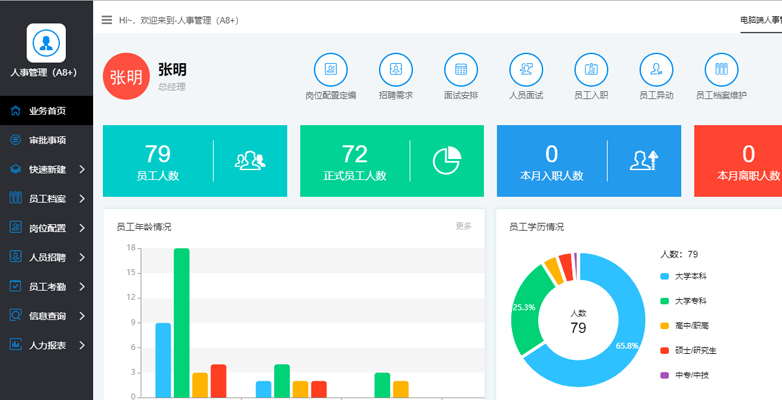The width and height of the screenshot is (782, 400).
Task: Click 更多 link in 员工年龄情况 panel
Action: [463, 226]
